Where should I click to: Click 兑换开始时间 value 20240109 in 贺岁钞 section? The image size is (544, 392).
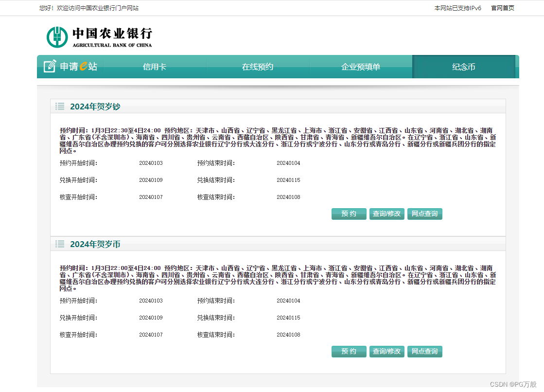(151, 180)
